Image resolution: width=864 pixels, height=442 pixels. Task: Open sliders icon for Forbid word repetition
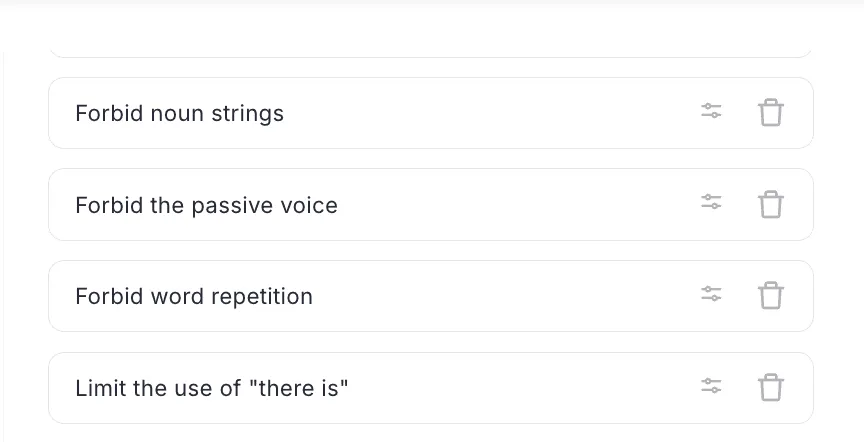point(711,294)
